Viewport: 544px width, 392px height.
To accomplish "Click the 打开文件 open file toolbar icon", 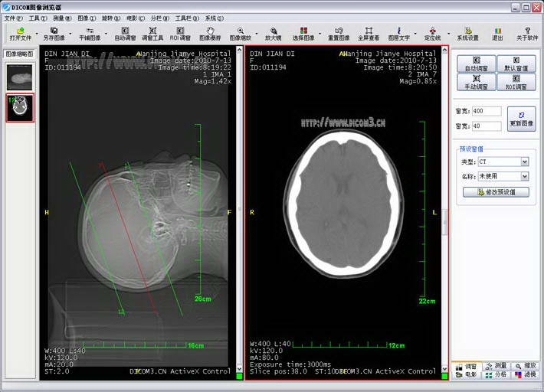I will (x=21, y=34).
